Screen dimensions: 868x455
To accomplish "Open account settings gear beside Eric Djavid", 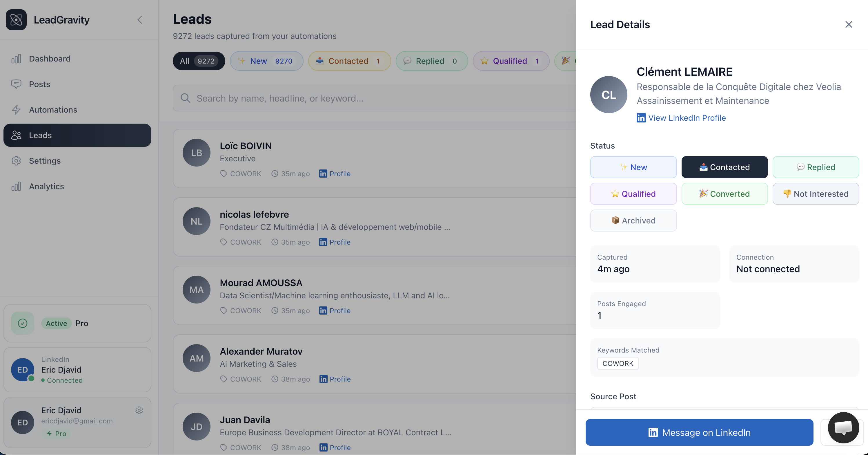I will (139, 410).
